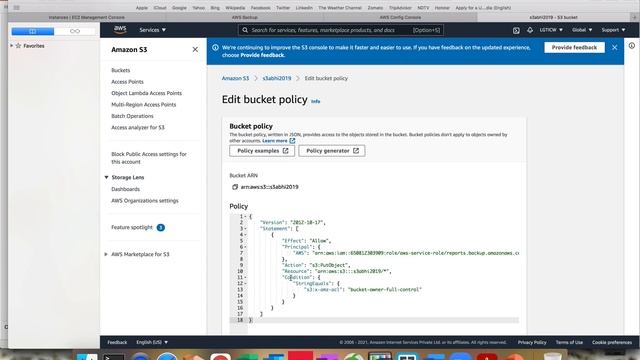Click the Provide feedback button
The height and width of the screenshot is (360, 640).
[x=574, y=47]
